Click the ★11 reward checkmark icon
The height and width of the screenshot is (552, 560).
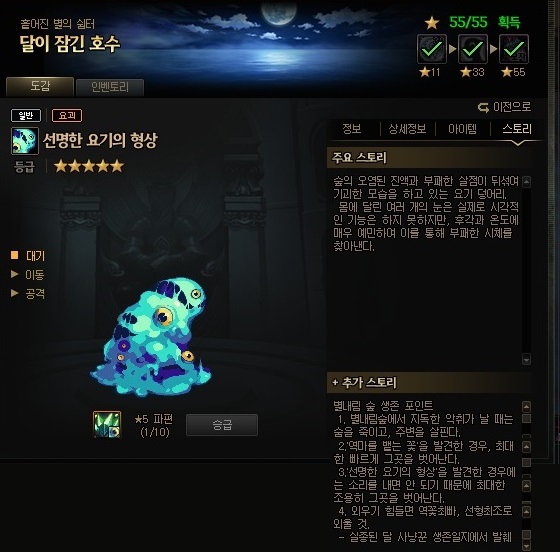click(x=431, y=49)
